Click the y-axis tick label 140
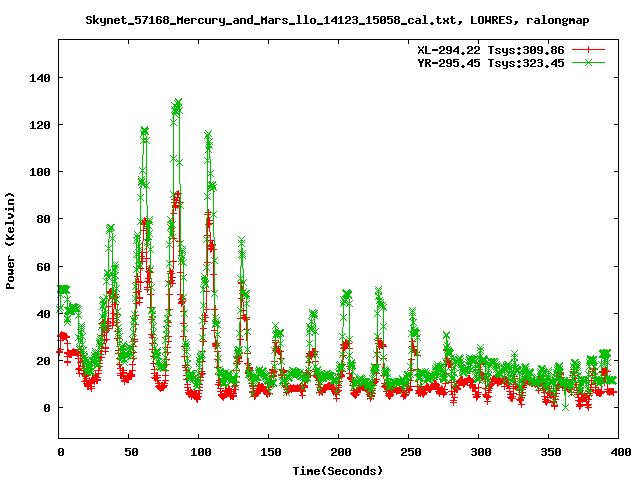Image resolution: width=640 pixels, height=480 pixels. (x=40, y=78)
